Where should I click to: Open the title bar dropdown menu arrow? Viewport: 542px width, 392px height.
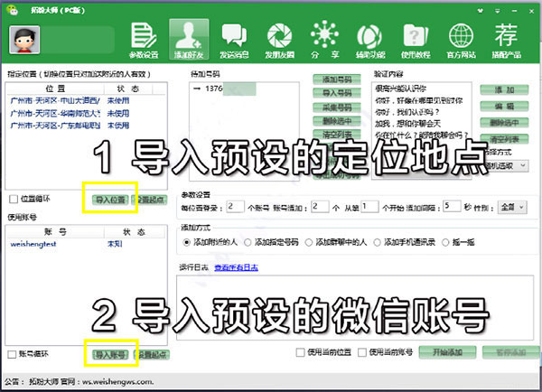(498, 11)
